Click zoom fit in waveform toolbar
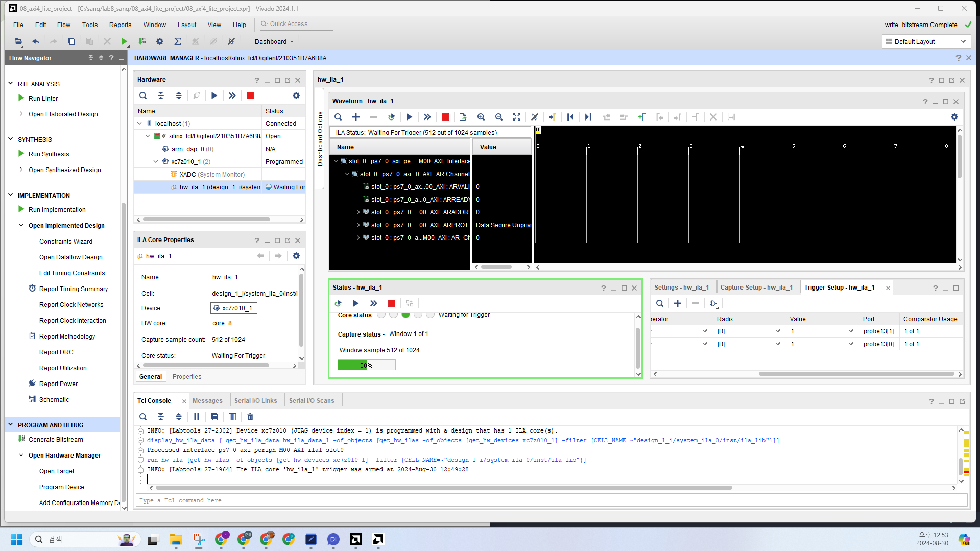980x551 pixels. (x=516, y=117)
